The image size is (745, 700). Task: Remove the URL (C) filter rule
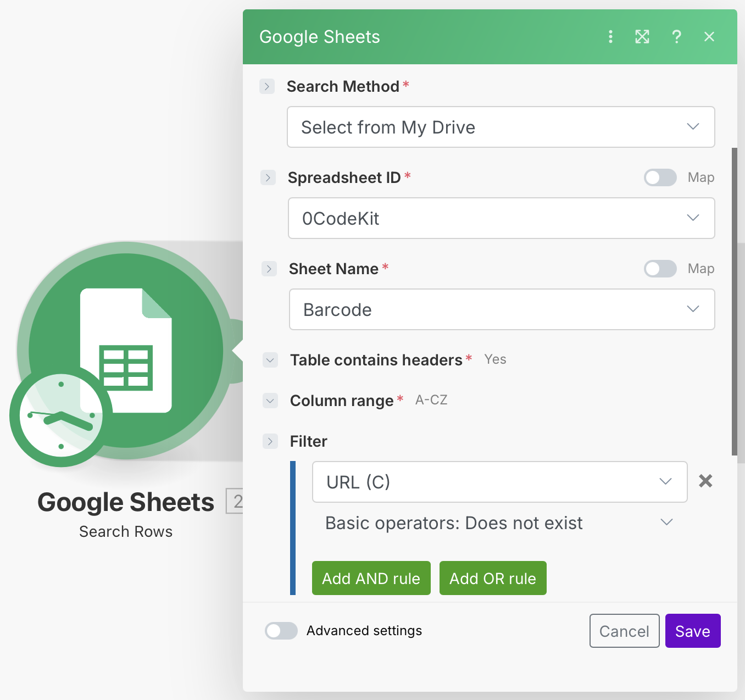(x=705, y=481)
